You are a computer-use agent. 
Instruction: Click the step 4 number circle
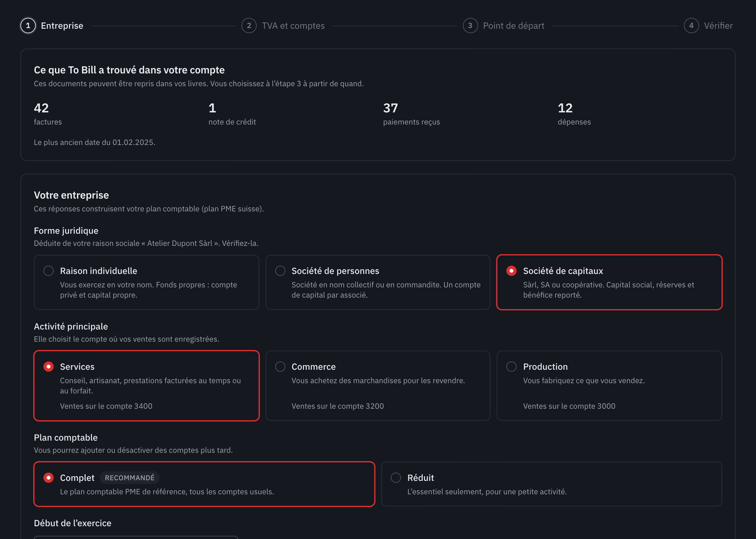pos(691,26)
